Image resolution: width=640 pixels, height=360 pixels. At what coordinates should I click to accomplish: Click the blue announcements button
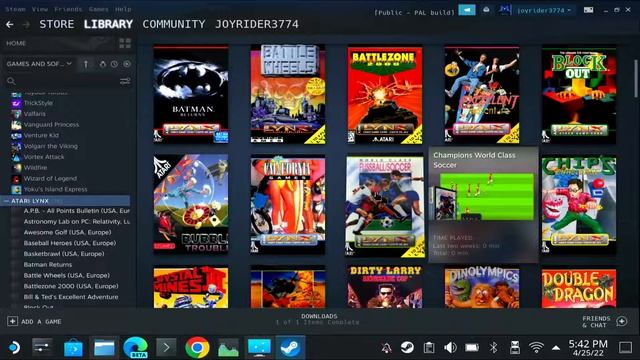[467, 10]
